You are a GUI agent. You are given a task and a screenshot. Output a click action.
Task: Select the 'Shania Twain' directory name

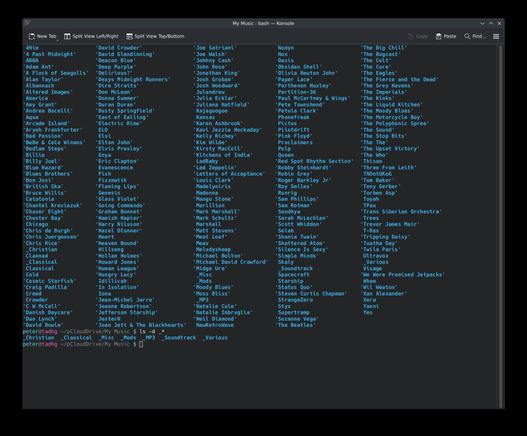point(297,237)
